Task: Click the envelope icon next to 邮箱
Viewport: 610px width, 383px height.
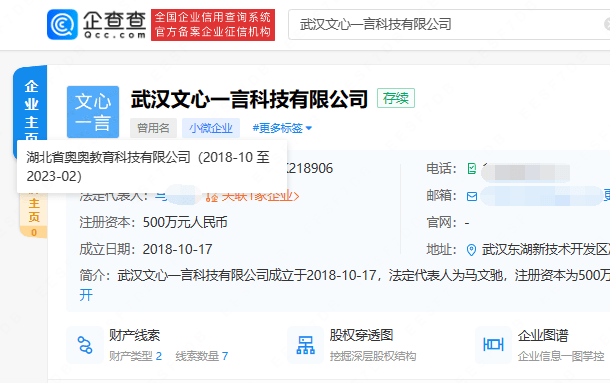Action: click(x=472, y=196)
